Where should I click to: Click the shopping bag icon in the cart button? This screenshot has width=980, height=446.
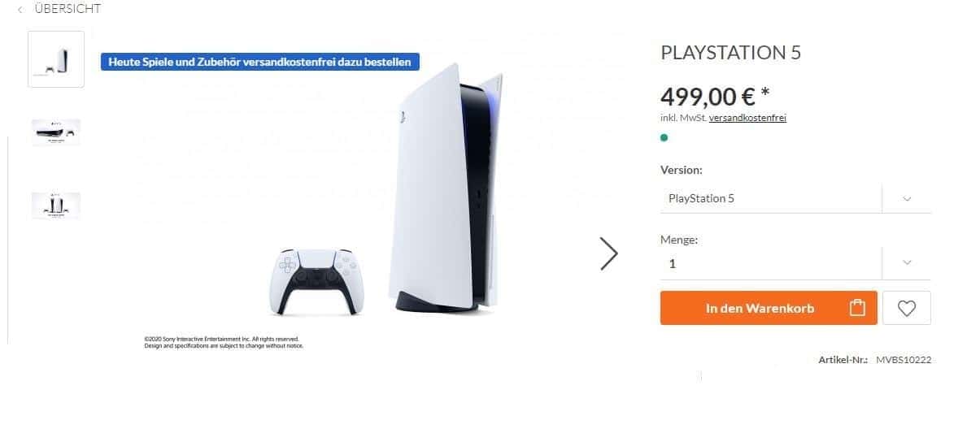pyautogui.click(x=856, y=308)
